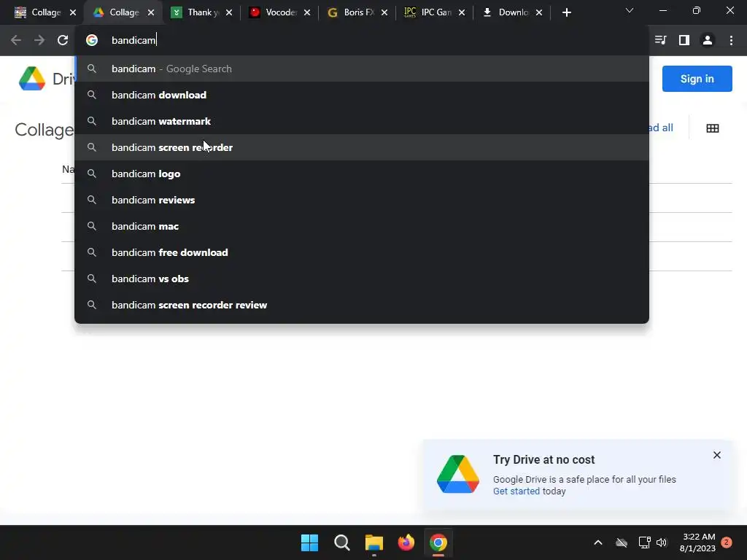Click the OneDrive tray icon

point(622,542)
